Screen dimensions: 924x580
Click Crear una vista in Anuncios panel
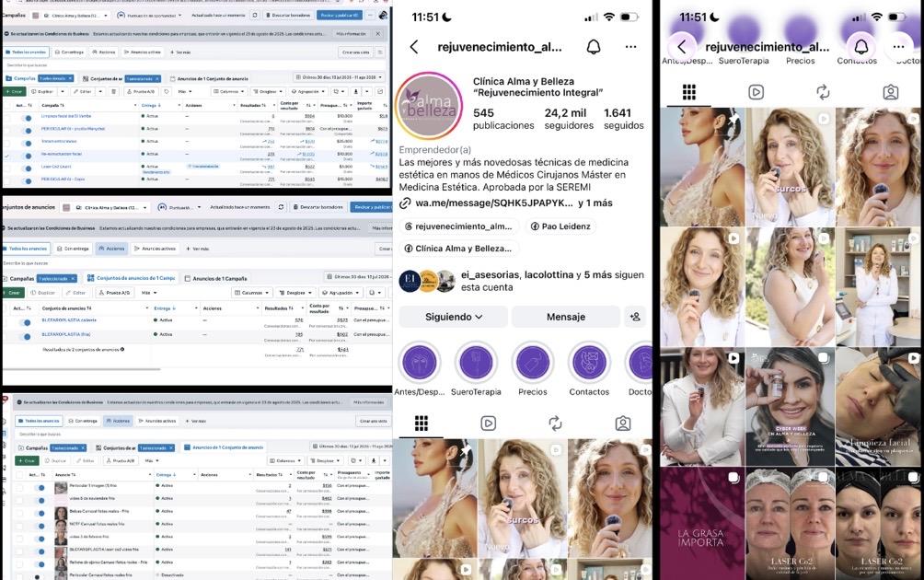374,421
